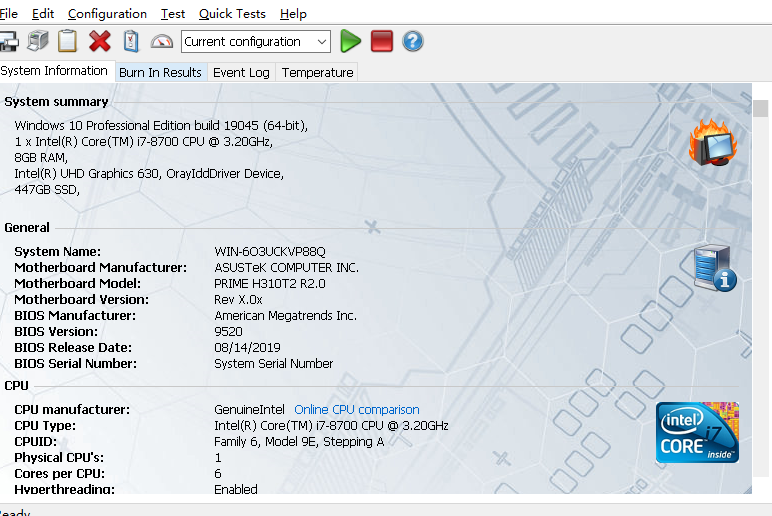Open the Test menu
Image resolution: width=772 pixels, height=516 pixels.
[x=173, y=14]
